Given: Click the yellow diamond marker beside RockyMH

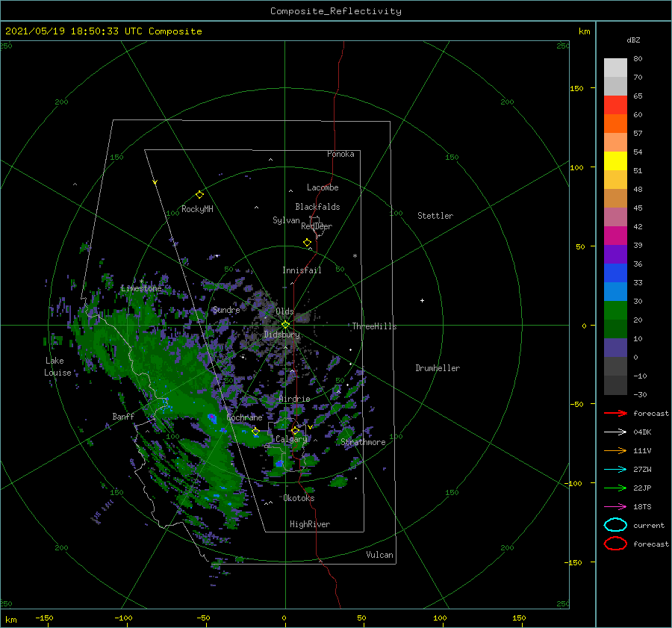Looking at the screenshot, I should pyautogui.click(x=199, y=195).
